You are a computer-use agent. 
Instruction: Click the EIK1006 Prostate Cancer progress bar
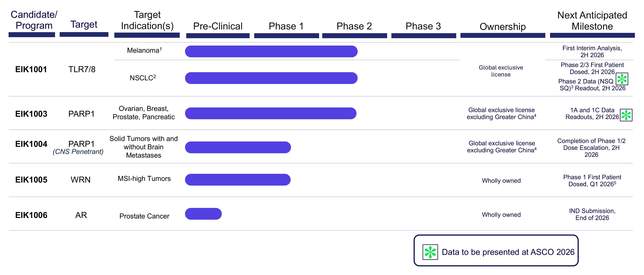203,214
